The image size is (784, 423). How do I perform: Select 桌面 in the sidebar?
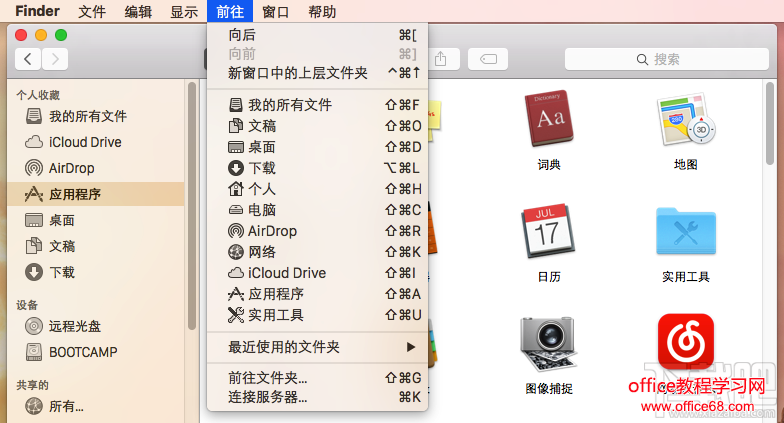point(96,220)
